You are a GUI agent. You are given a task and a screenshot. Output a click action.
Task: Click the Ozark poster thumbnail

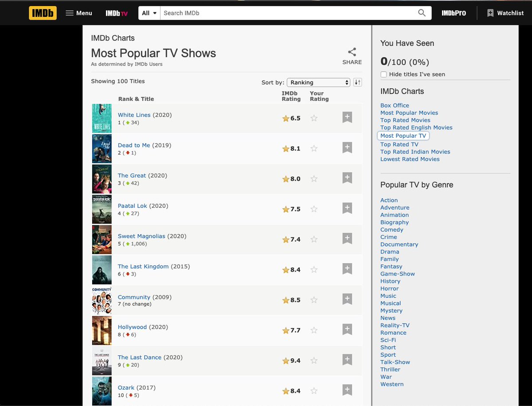coord(102,391)
